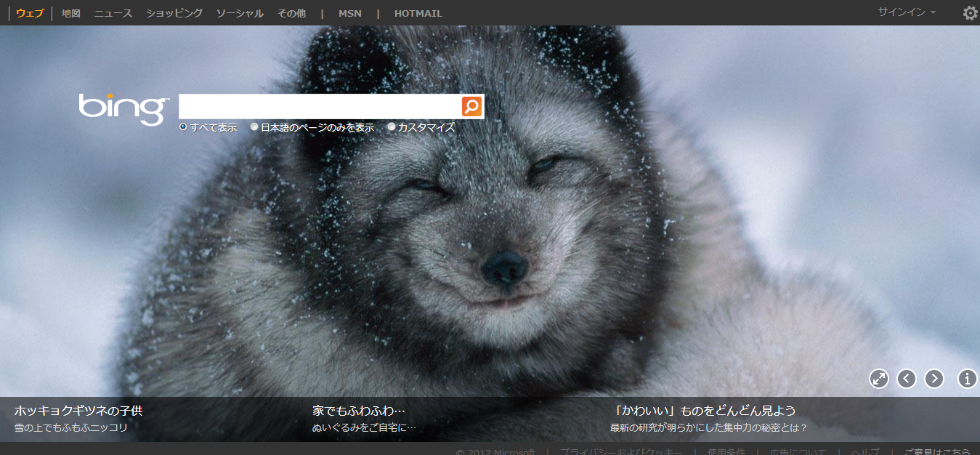The width and height of the screenshot is (980, 455).
Task: Show the previous background image
Action: point(906,379)
